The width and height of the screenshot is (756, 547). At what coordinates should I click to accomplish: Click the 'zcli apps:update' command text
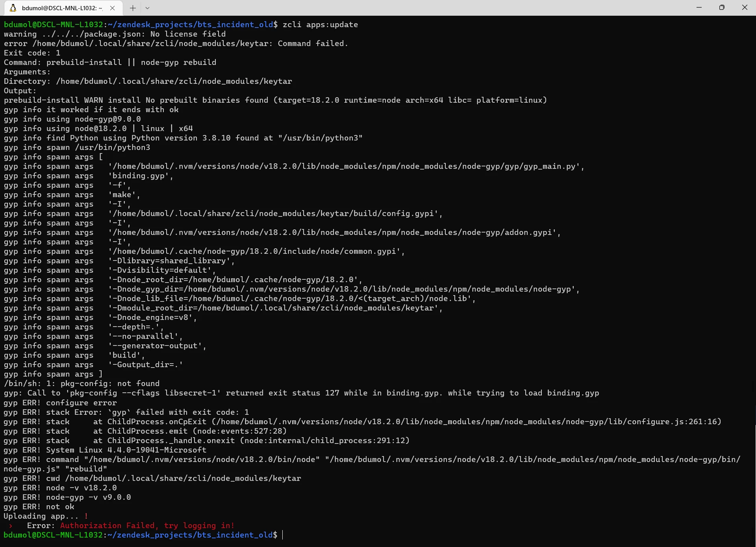(x=320, y=24)
